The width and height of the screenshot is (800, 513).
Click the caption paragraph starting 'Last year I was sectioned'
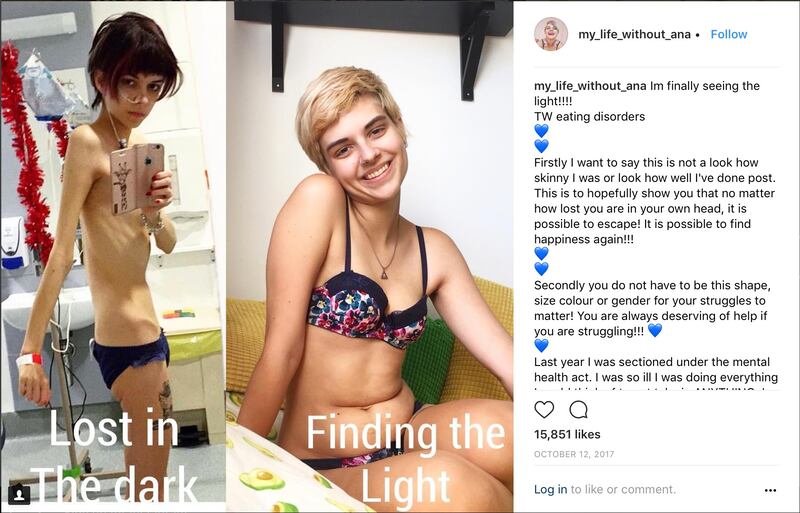pyautogui.click(x=656, y=370)
